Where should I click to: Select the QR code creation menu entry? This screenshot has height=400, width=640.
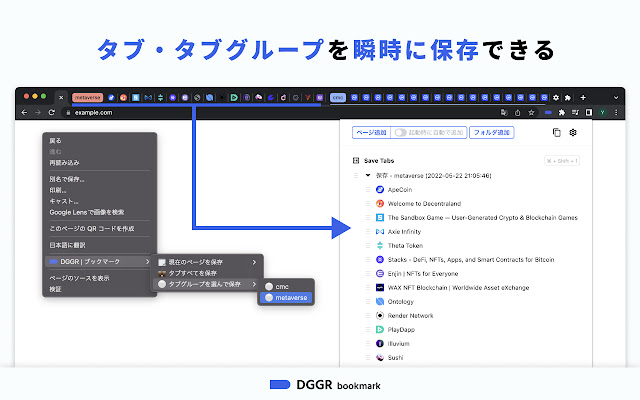[99, 229]
